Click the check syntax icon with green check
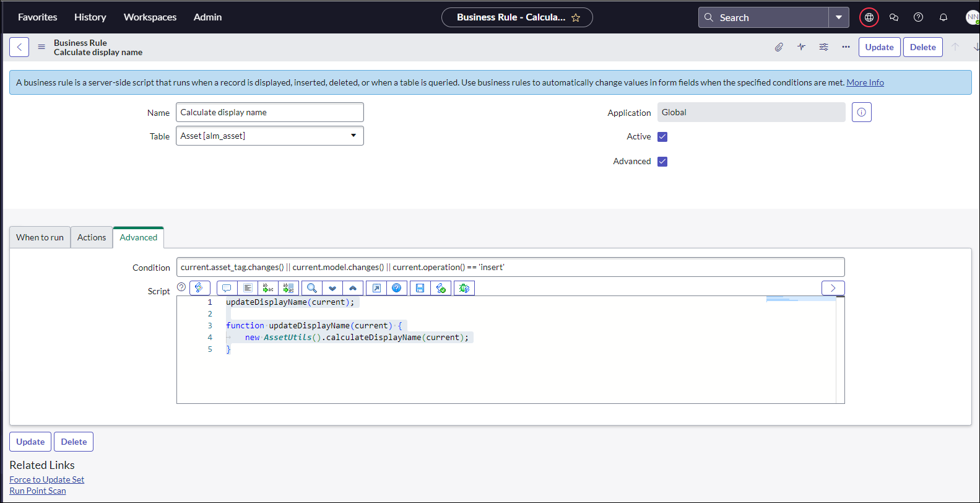980x503 pixels. tap(441, 288)
